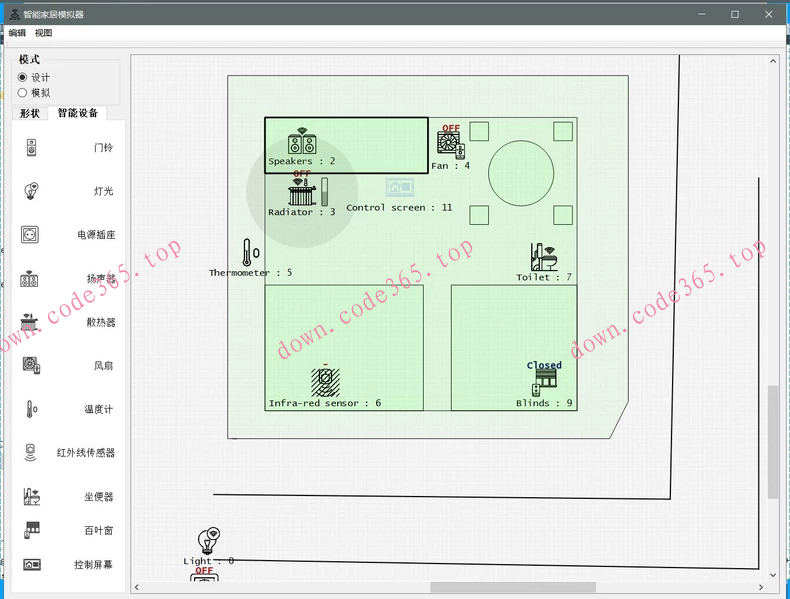
Task: Choose the 设计 (design) mode radio button
Action: pos(22,77)
